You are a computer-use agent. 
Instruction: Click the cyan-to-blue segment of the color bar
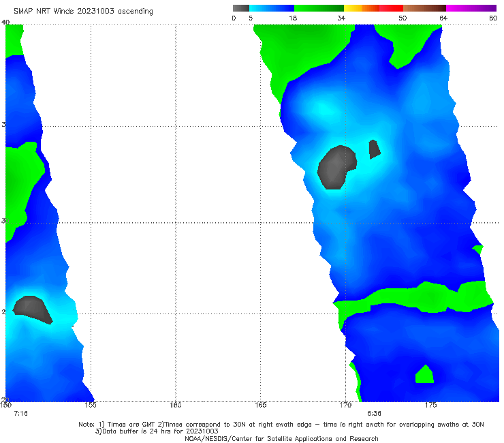pyautogui.click(x=272, y=8)
